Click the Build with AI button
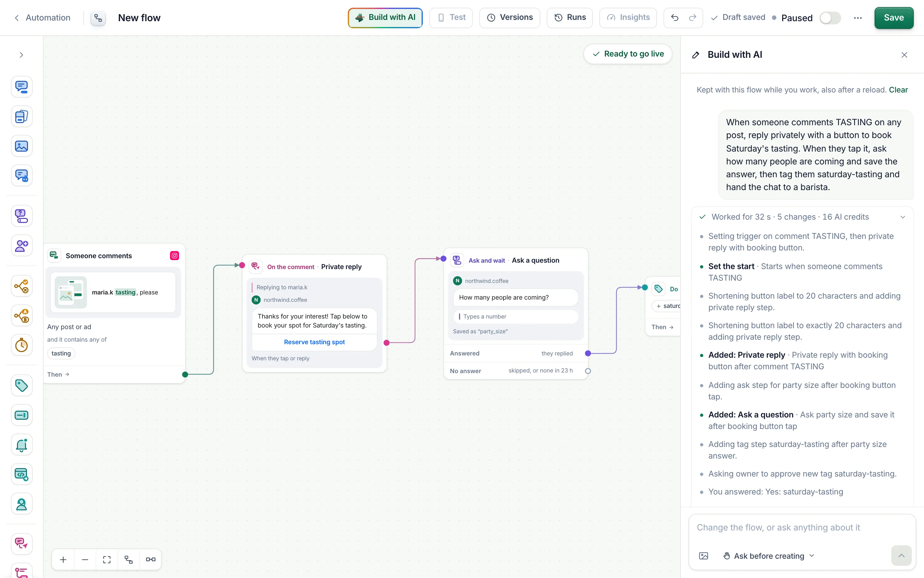This screenshot has height=578, width=924. (x=385, y=18)
